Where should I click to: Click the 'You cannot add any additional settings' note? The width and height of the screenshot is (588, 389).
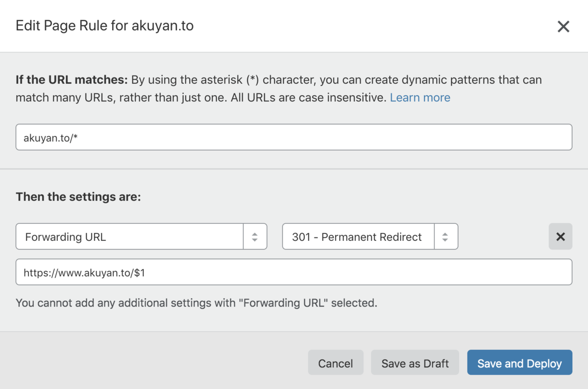[x=196, y=303]
